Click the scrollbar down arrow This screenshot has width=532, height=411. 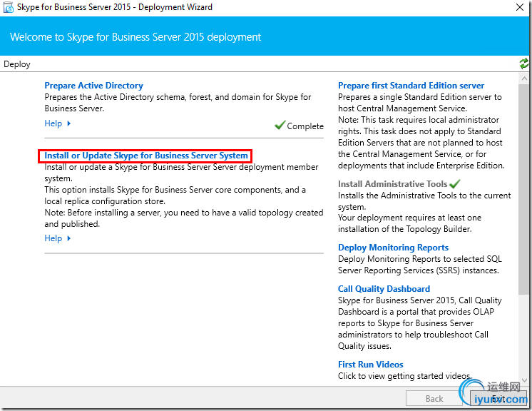tap(524, 380)
